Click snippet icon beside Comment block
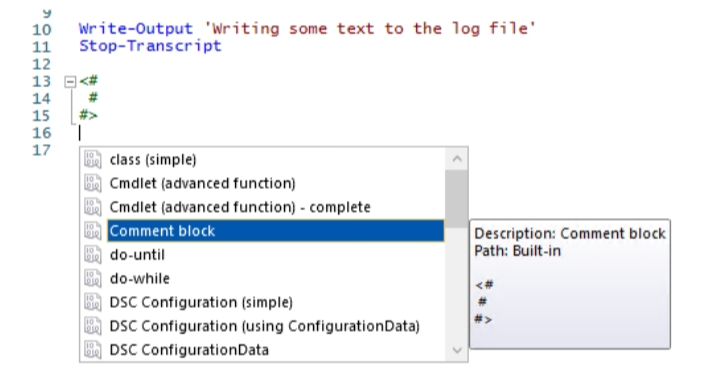Viewport: 719px width, 370px height. coord(93,231)
